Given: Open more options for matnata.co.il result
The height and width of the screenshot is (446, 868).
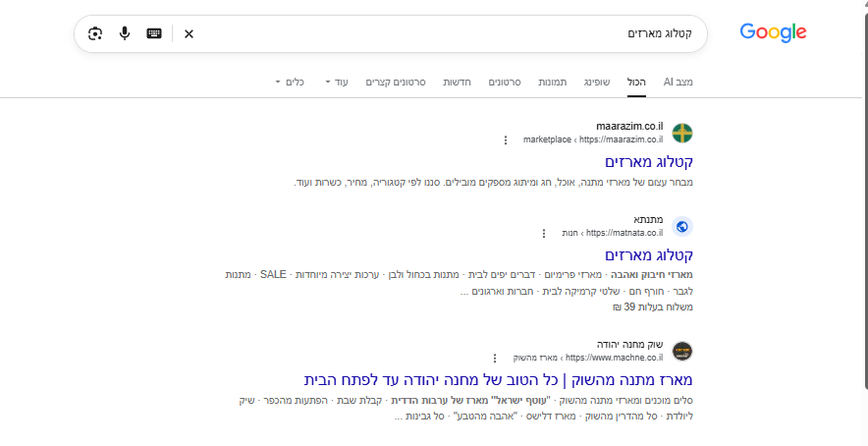Looking at the screenshot, I should point(544,233).
